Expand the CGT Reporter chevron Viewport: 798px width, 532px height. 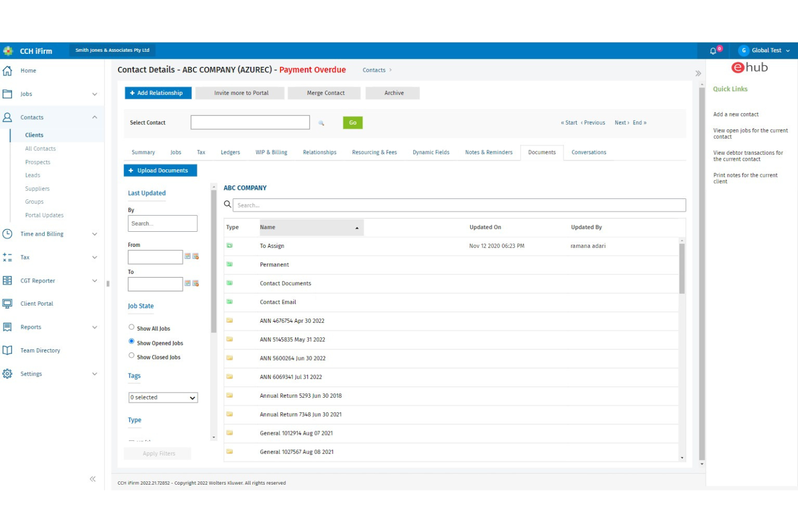(x=95, y=280)
